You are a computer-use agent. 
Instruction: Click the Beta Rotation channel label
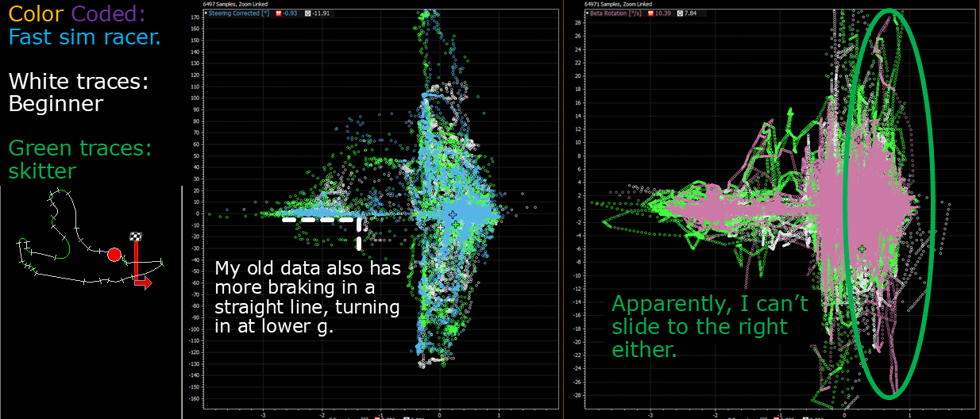click(615, 13)
